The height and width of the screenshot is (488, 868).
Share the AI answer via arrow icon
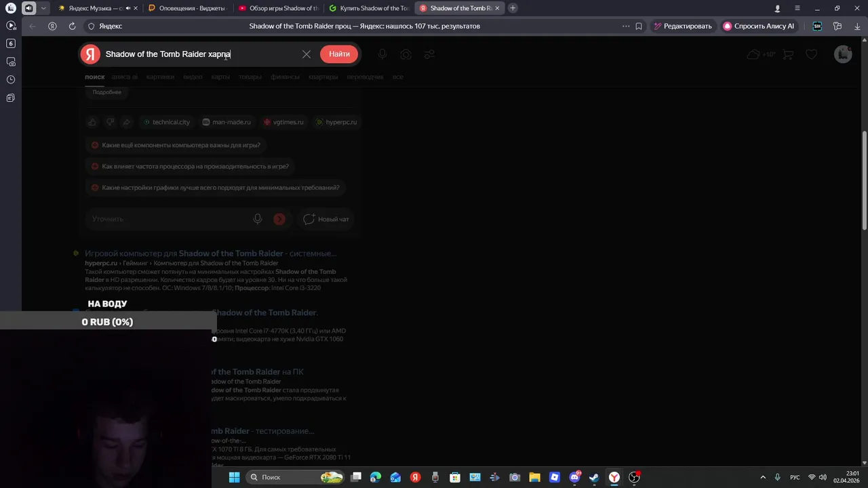(x=127, y=122)
